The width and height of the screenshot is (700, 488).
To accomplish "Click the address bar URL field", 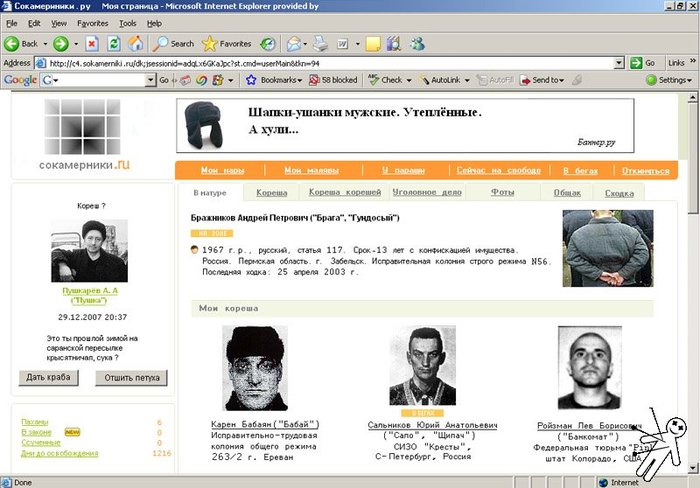I will coord(330,63).
